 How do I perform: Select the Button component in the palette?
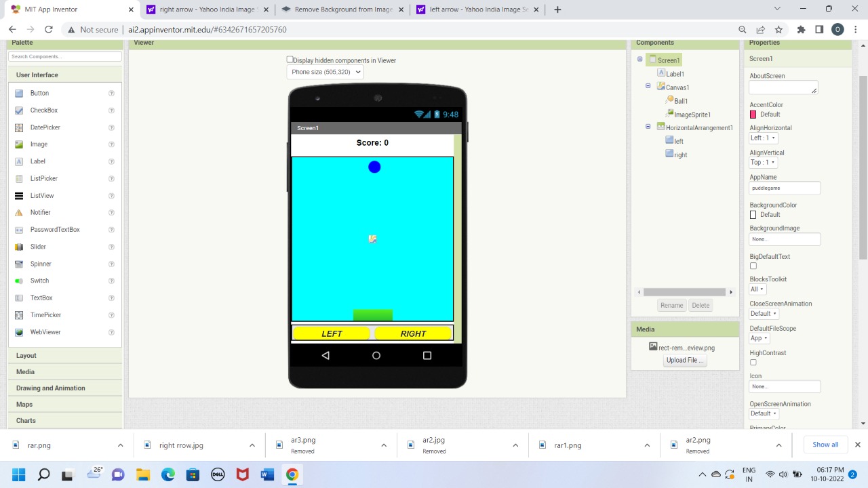pyautogui.click(x=39, y=93)
